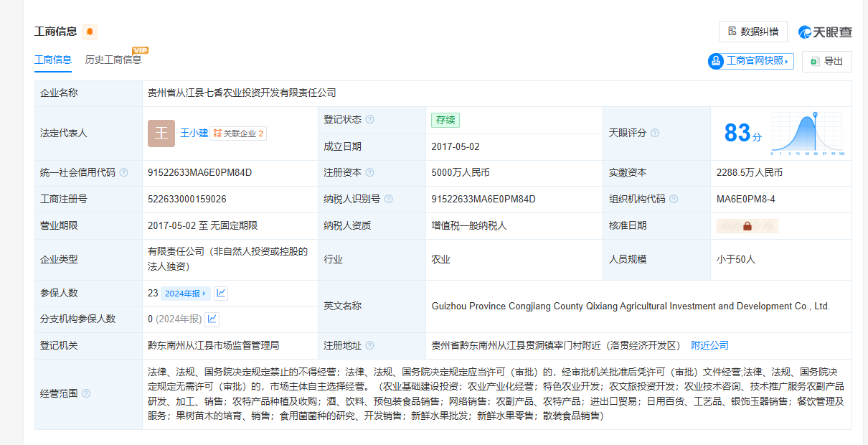Open trend chart icon for 参保人数

tap(221, 293)
